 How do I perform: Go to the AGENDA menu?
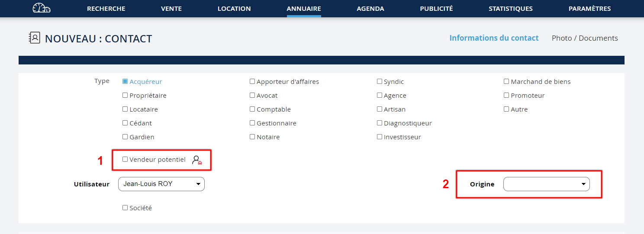370,9
